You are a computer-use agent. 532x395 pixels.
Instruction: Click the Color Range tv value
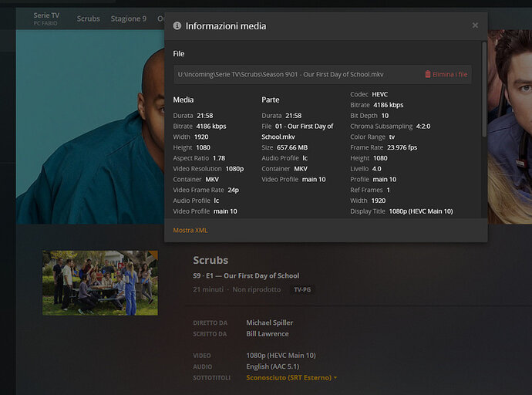coord(392,137)
